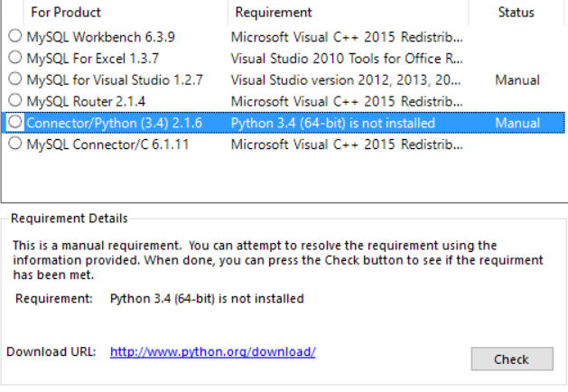Click Visual Studio version 2012, 2013 requirement
This screenshot has width=568, height=392.
(x=346, y=80)
